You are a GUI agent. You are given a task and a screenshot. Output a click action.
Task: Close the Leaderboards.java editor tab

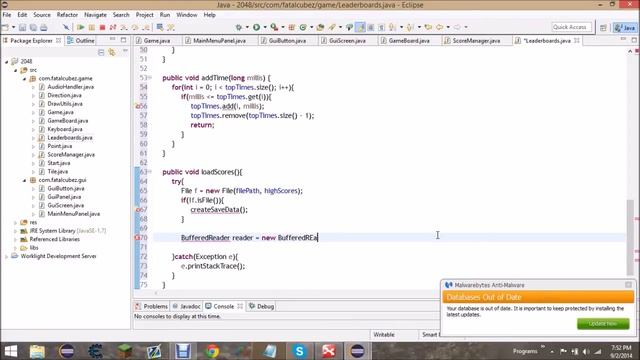[x=577, y=40]
